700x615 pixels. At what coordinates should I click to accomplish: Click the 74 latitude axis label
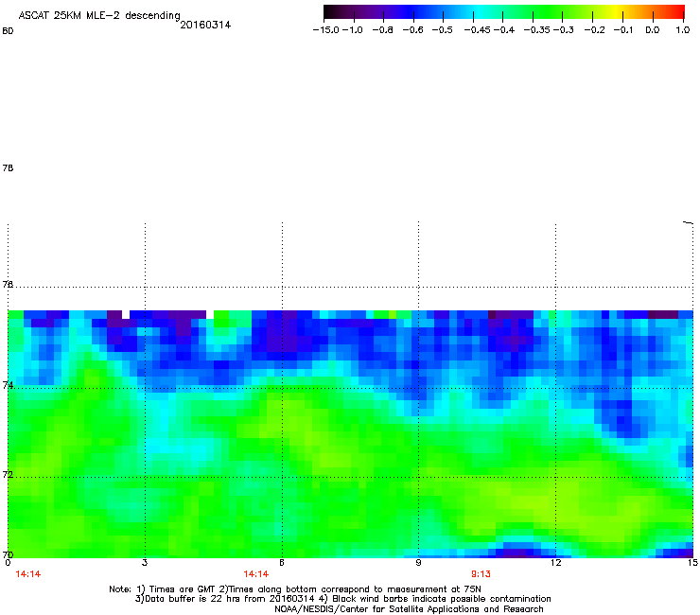pyautogui.click(x=8, y=385)
